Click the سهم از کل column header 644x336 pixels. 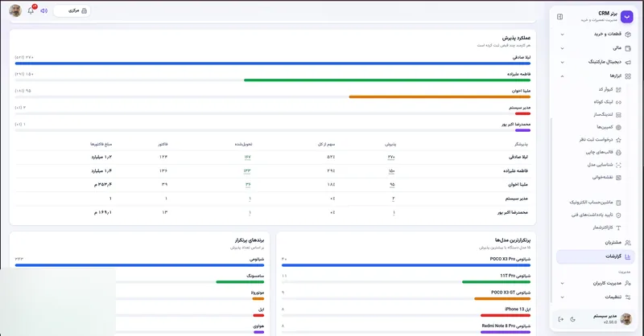(x=327, y=145)
